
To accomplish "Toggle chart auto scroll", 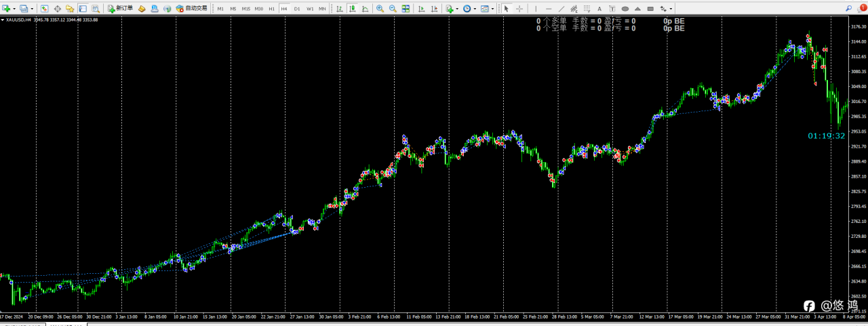I will click(421, 9).
